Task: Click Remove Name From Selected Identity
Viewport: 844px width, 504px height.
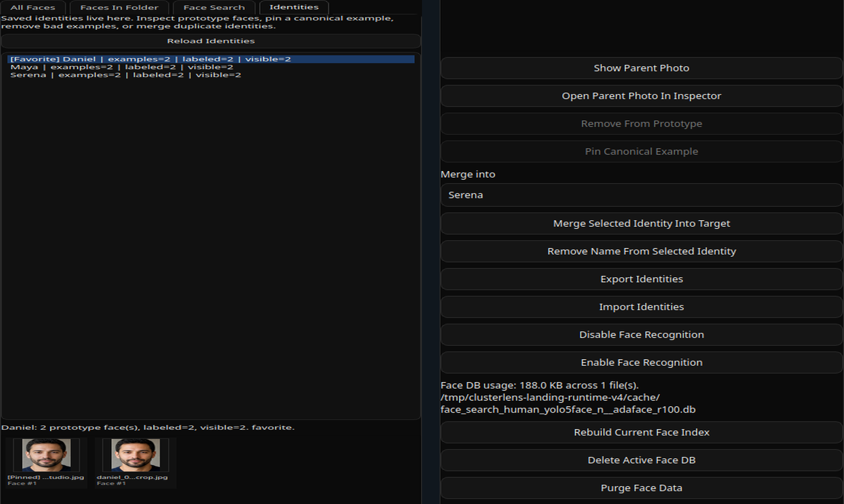Action: [641, 251]
